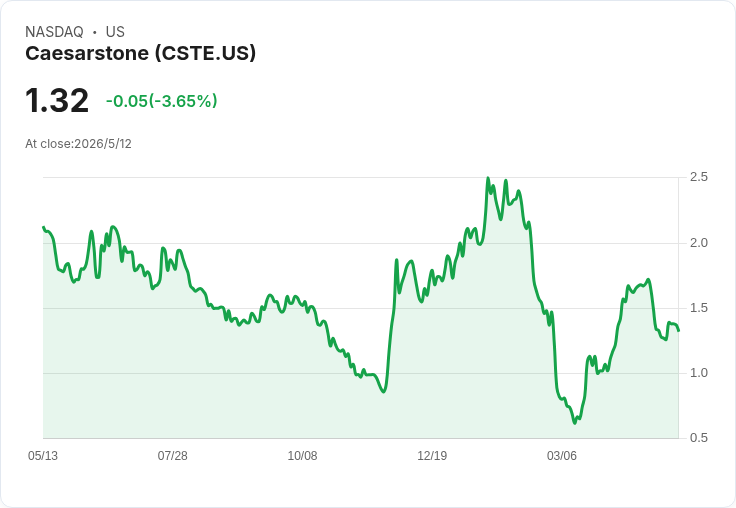Click the Caesarstone (CSTE.US) title

point(140,53)
